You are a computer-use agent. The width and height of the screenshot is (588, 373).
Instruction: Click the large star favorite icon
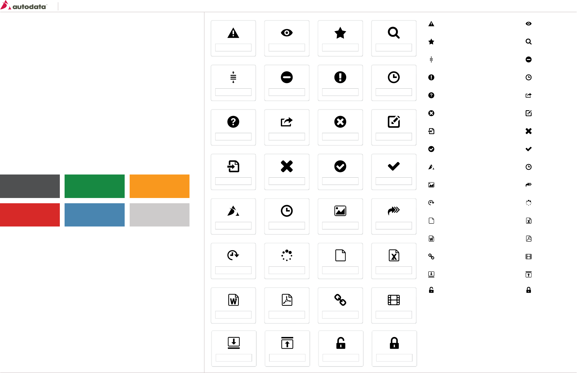click(x=340, y=33)
